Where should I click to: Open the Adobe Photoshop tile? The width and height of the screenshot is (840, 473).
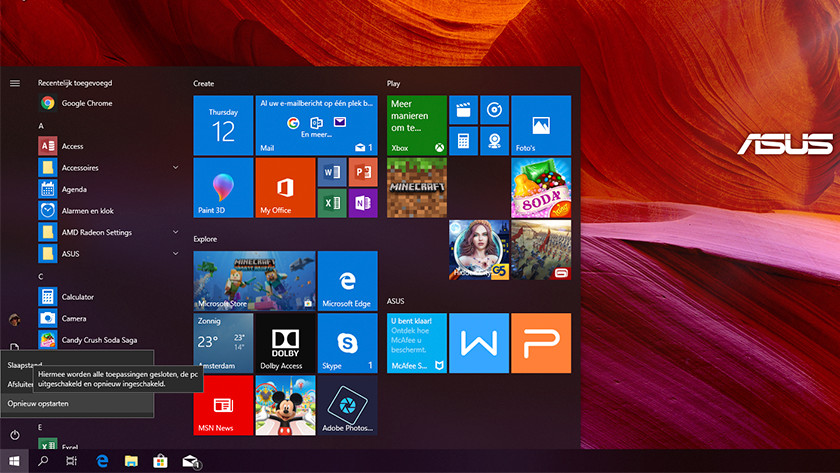(347, 405)
